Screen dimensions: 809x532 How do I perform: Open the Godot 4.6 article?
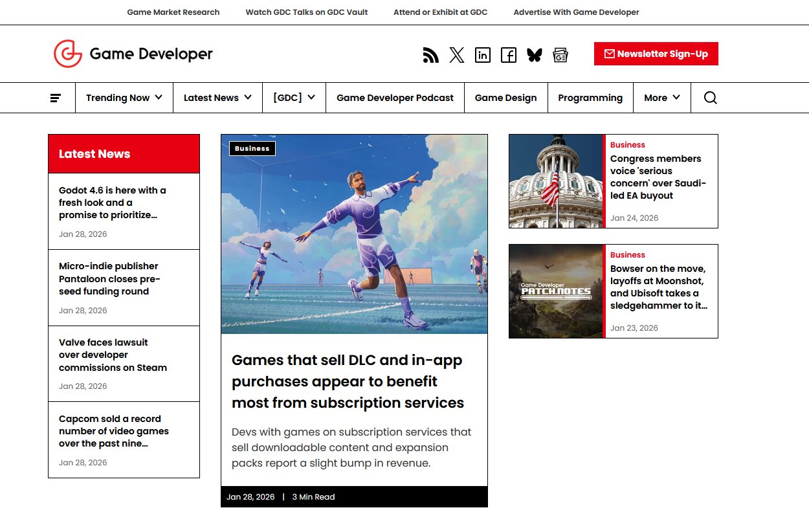[113, 203]
